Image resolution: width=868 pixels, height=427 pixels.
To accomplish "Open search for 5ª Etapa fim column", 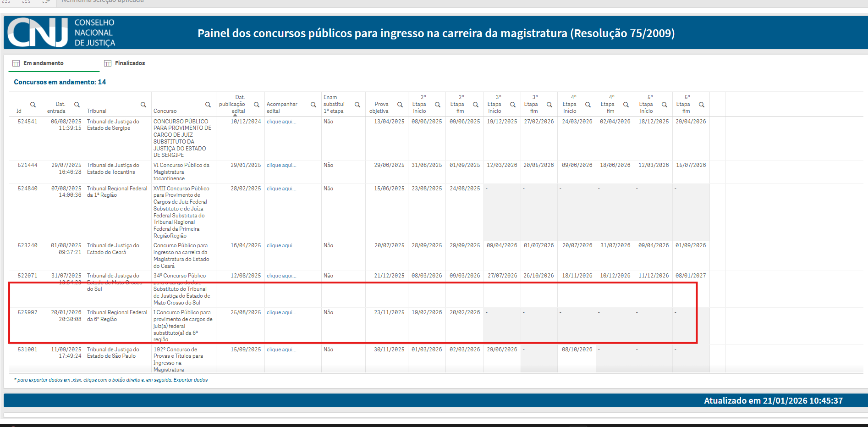I will pyautogui.click(x=702, y=105).
